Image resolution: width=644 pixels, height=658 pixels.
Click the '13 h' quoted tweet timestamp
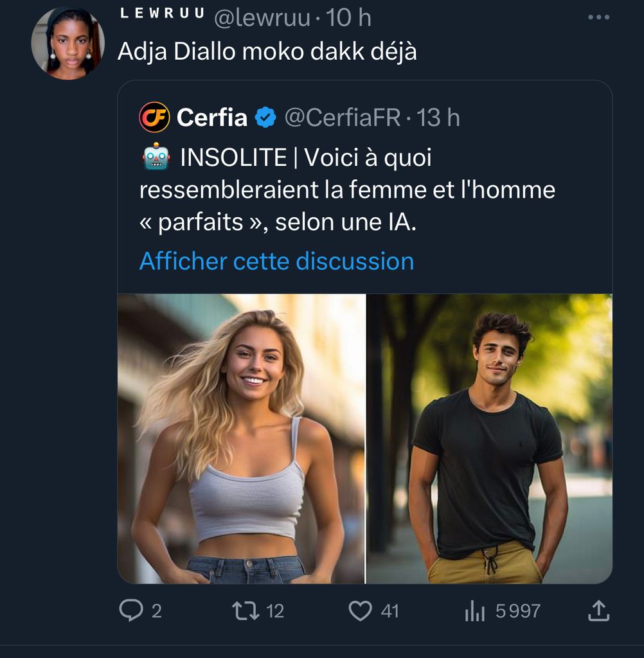(438, 118)
